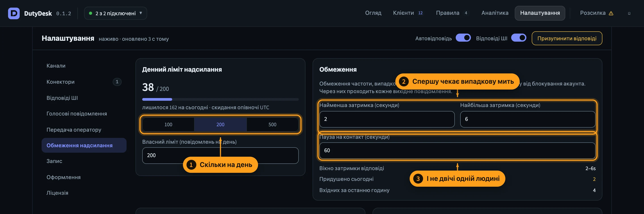Click the green connection status dot
This screenshot has width=644, height=214.
pos(91,13)
